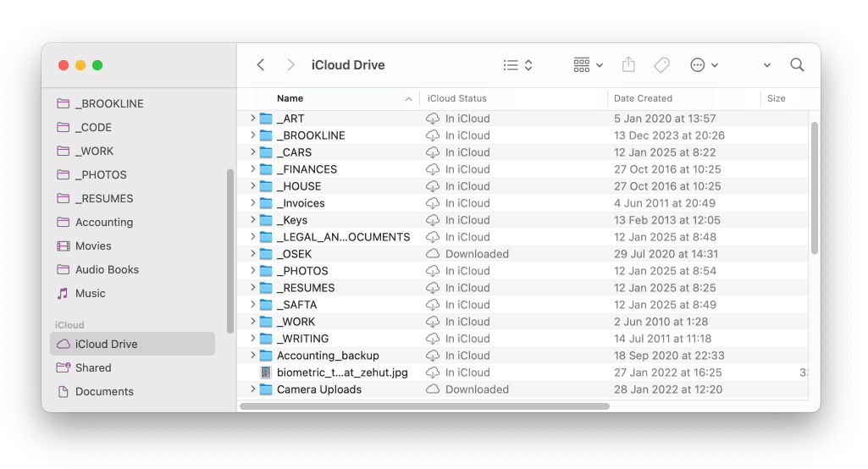This screenshot has height=469, width=868.
Task: Expand the _FINANCES folder
Action: click(x=253, y=168)
